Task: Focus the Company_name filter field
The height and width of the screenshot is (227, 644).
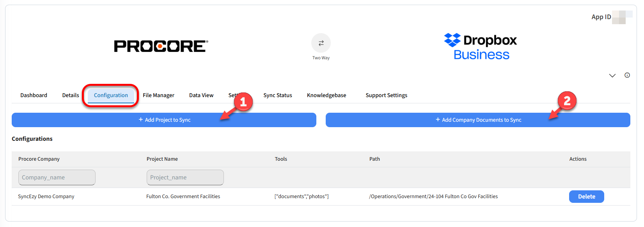Action: [x=57, y=177]
